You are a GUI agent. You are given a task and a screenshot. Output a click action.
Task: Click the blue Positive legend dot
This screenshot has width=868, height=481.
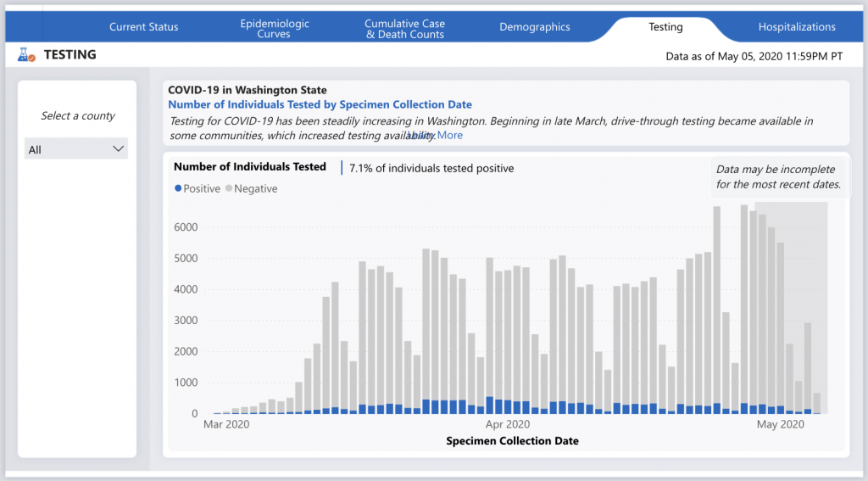click(x=178, y=188)
